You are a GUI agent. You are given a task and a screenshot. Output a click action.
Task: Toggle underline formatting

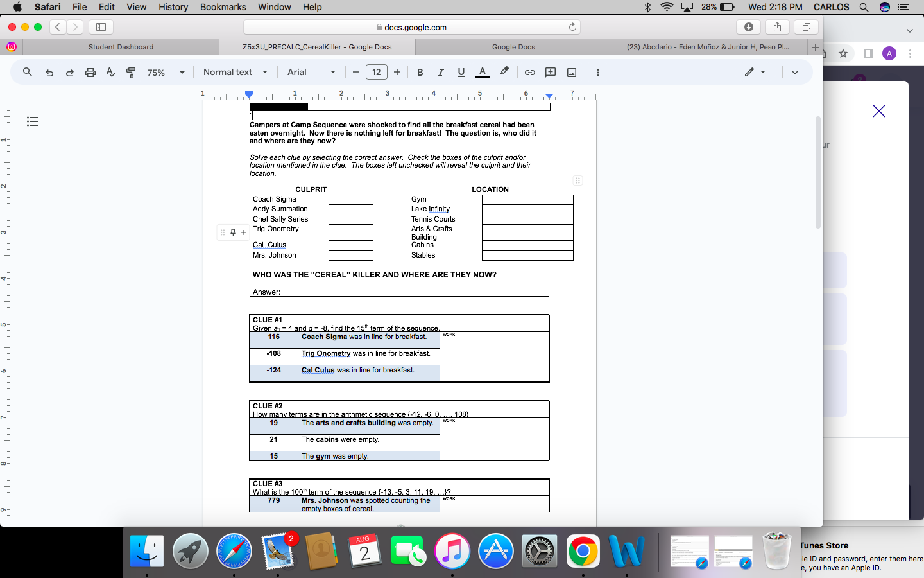461,73
